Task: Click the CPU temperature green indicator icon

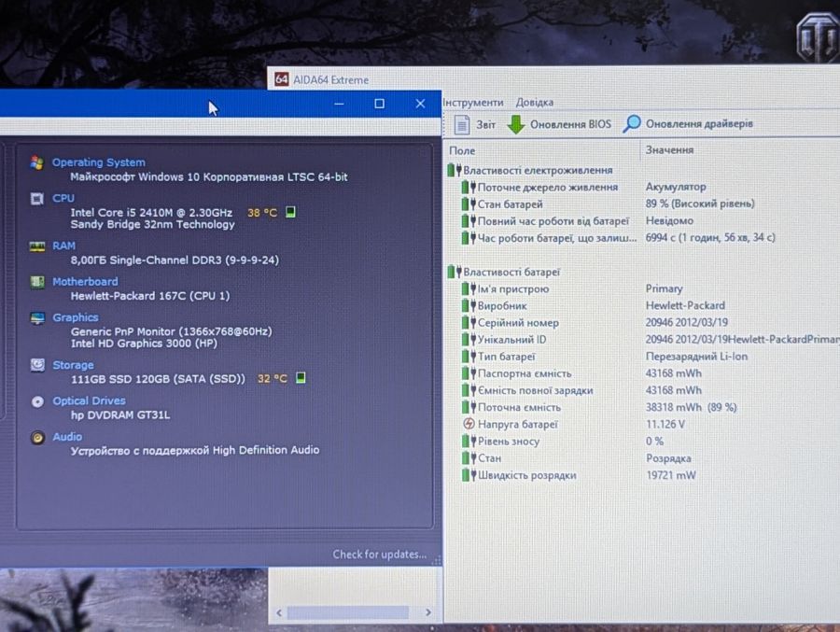Action: tap(290, 212)
